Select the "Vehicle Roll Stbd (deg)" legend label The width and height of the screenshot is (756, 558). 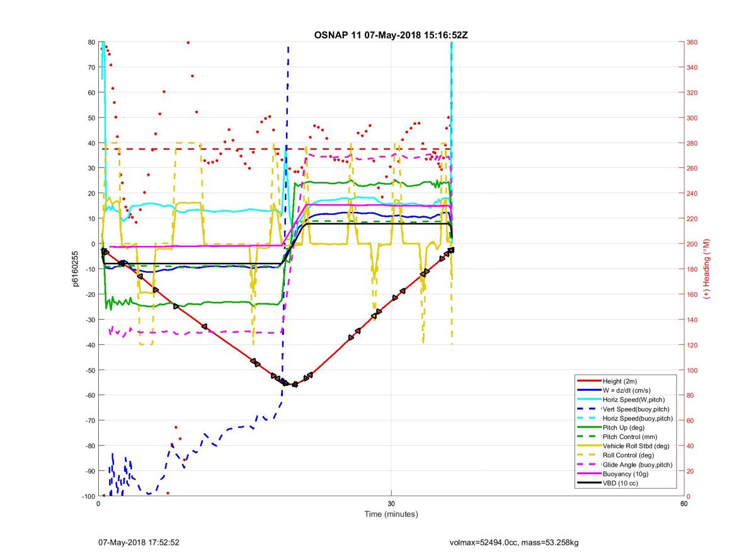coord(636,446)
